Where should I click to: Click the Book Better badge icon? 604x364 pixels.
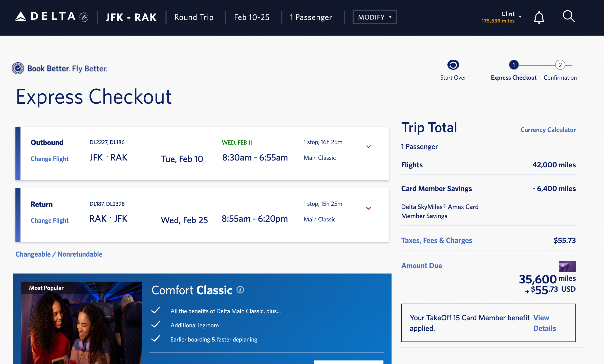click(x=18, y=68)
